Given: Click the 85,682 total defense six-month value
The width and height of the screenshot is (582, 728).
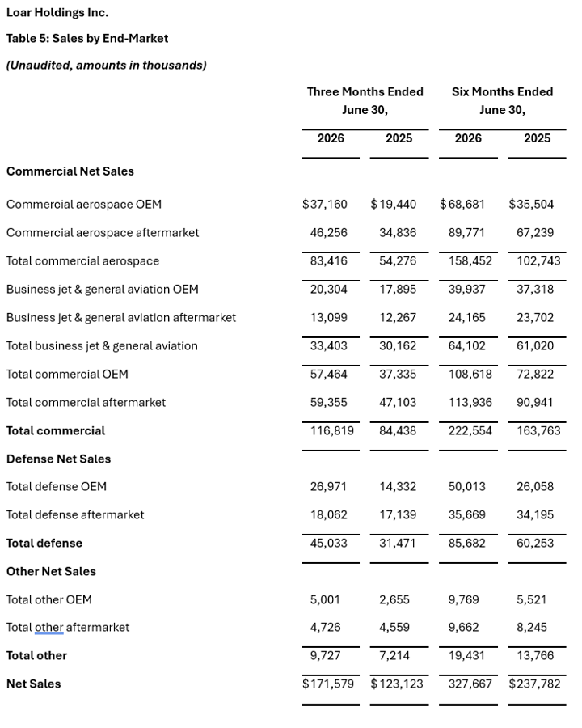Looking at the screenshot, I should pos(466,544).
